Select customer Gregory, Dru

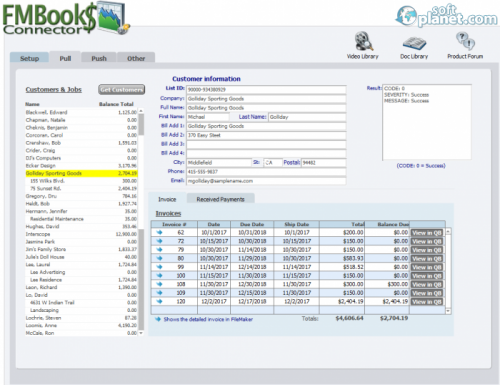(81, 196)
